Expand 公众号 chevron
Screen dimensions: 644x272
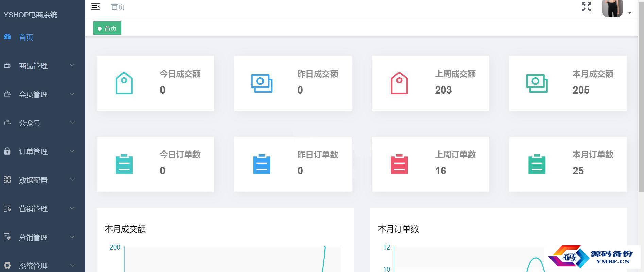[x=72, y=123]
